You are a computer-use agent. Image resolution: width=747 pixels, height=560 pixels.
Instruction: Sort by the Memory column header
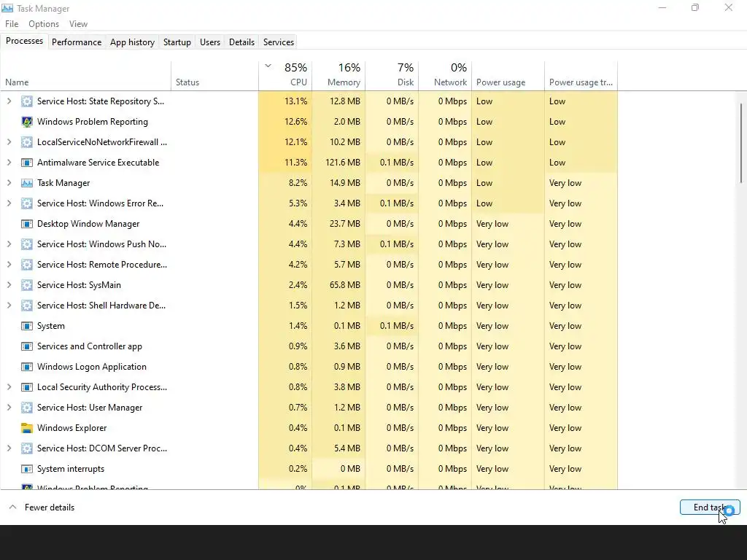338,75
